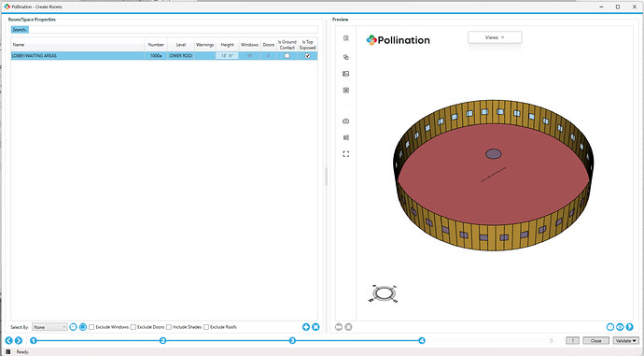This screenshot has height=356, width=644.
Task: Open the panel menu icon atop preview sidebar
Action: (346, 37)
